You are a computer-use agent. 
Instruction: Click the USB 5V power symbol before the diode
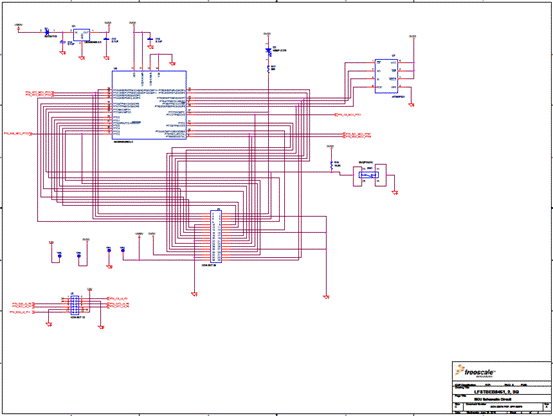coord(18,26)
